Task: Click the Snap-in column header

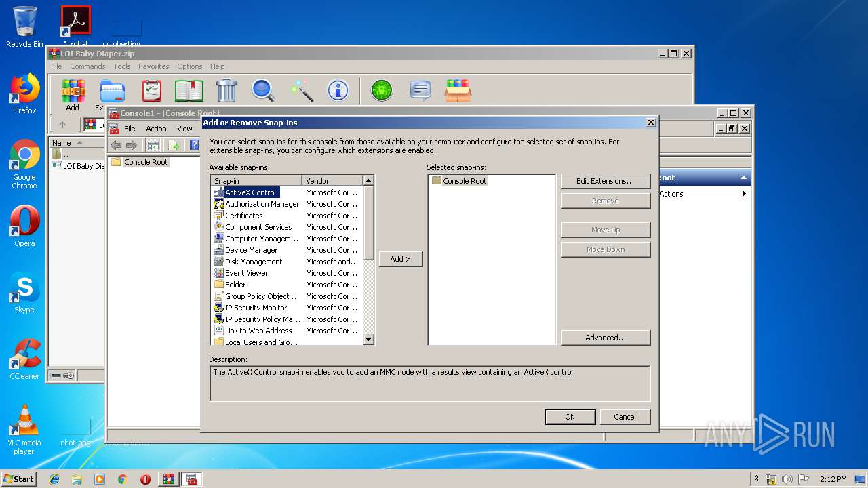Action: pyautogui.click(x=256, y=181)
